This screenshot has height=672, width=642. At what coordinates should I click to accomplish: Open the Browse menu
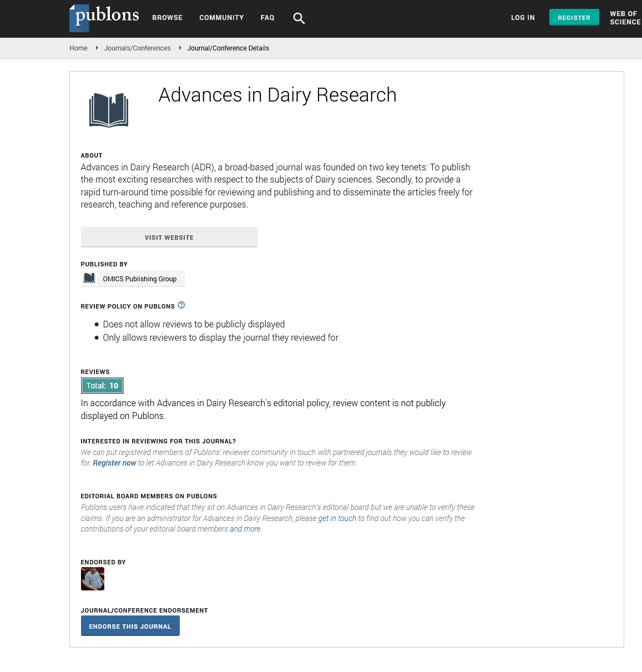click(167, 18)
